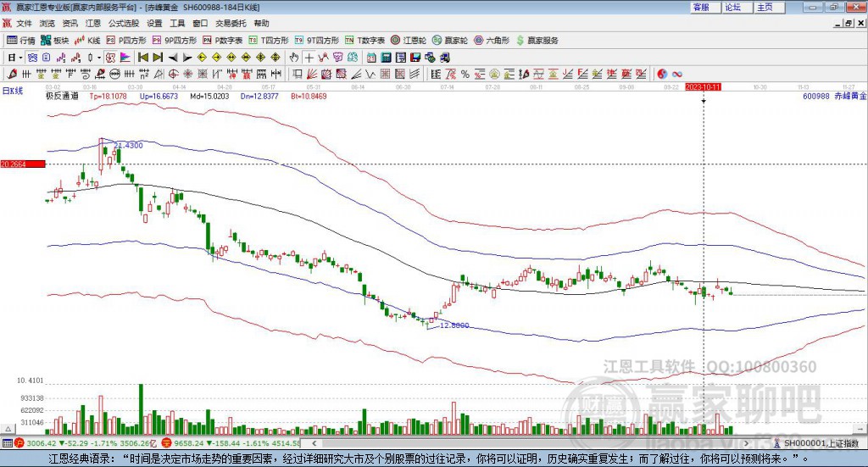Screen dimensions: 868x467
Task: Open the 文件 menu
Action: click(25, 23)
